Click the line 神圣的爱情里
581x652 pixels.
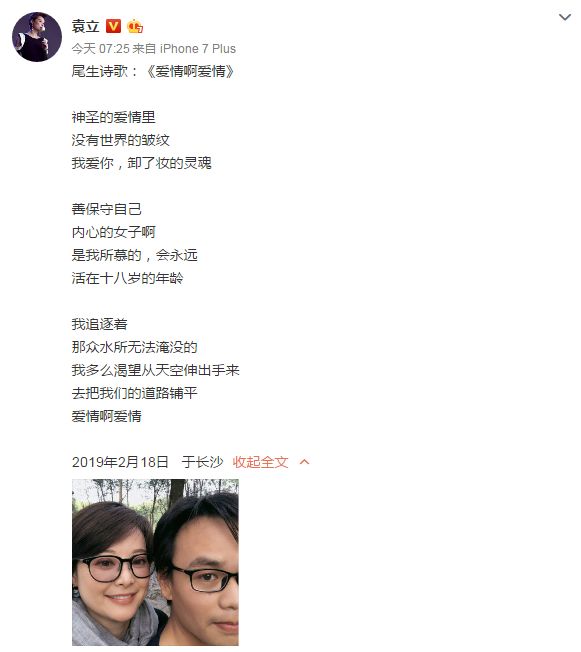click(114, 117)
